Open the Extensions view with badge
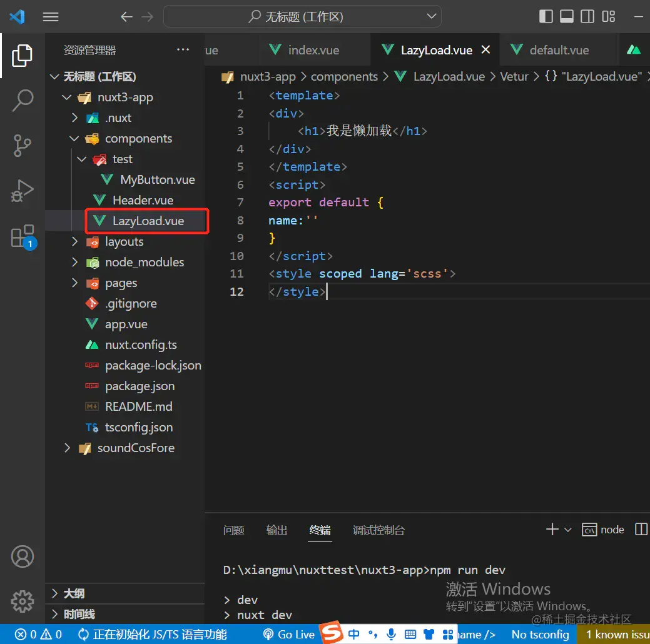Screen dimensions: 650x644 23,236
